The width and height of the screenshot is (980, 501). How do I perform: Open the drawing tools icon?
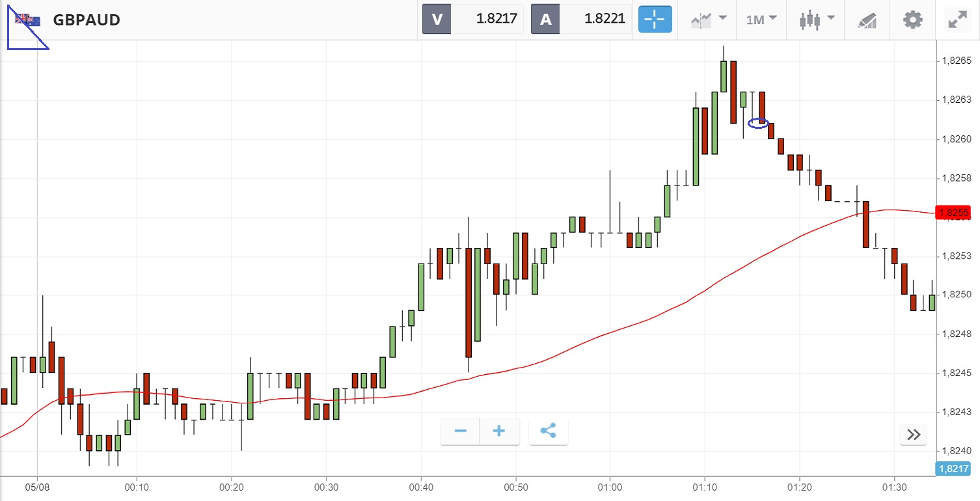click(867, 20)
